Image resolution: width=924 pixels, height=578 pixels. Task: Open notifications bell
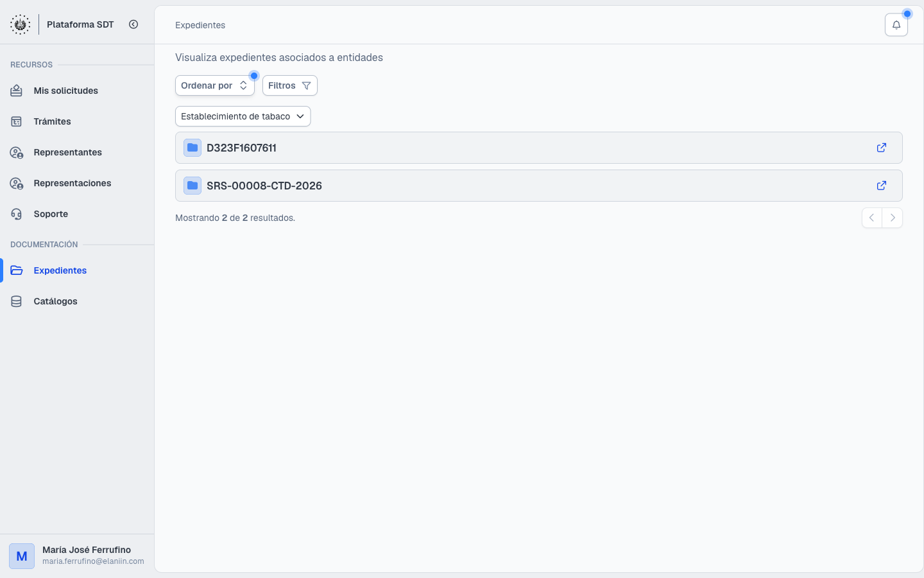896,25
